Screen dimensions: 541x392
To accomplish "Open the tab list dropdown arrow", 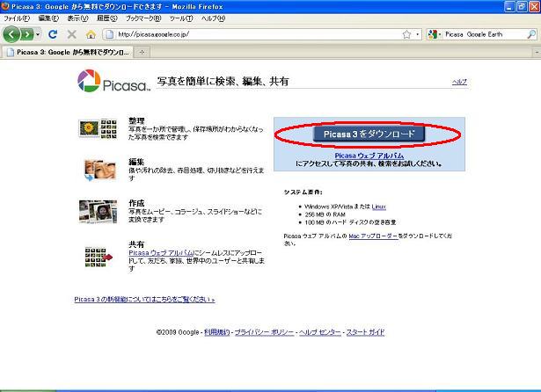I will point(537,53).
